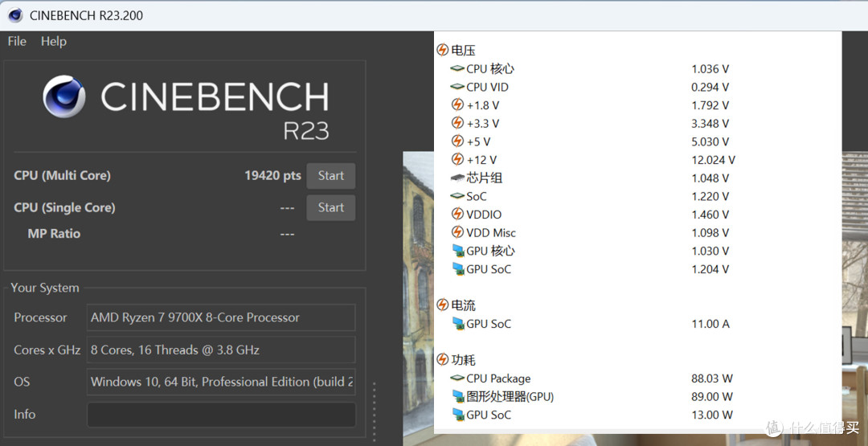Click the GPU SoC icon next to 13.00 W
Viewport: 868px width, 446px height.
pyautogui.click(x=458, y=415)
